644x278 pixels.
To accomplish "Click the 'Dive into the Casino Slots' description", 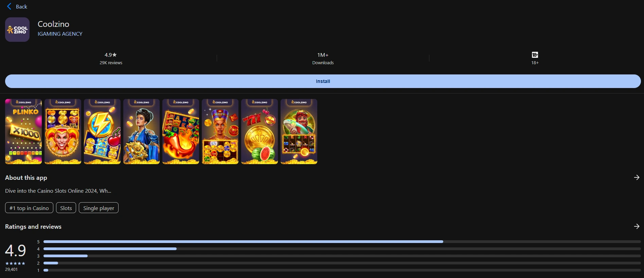I will point(58,191).
